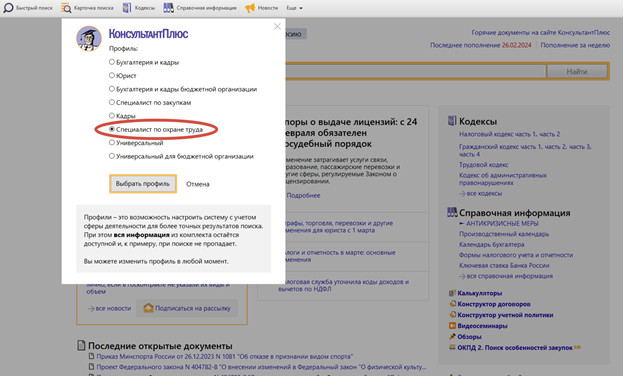Image resolution: width=624 pixels, height=377 pixels.
Task: Click the Найти search button
Action: [577, 72]
